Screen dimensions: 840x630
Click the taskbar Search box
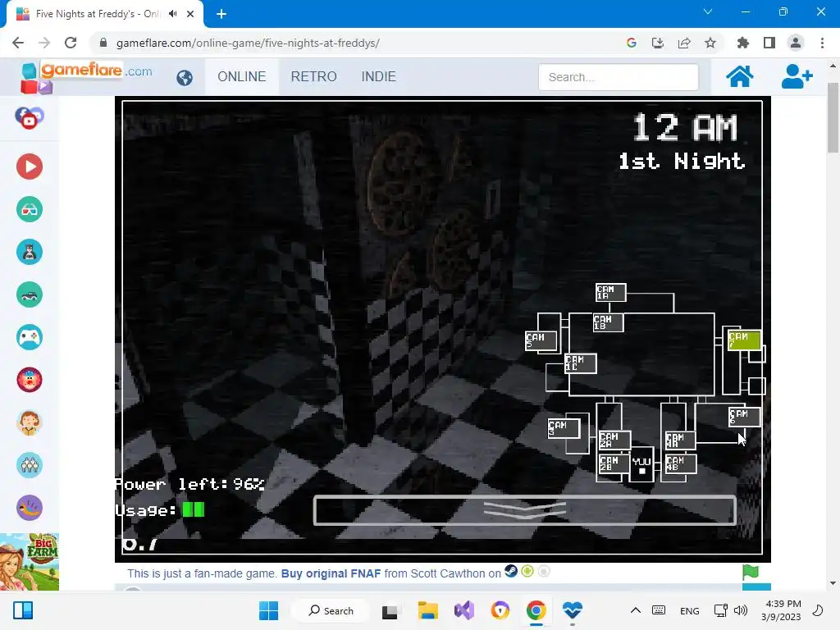click(x=331, y=610)
